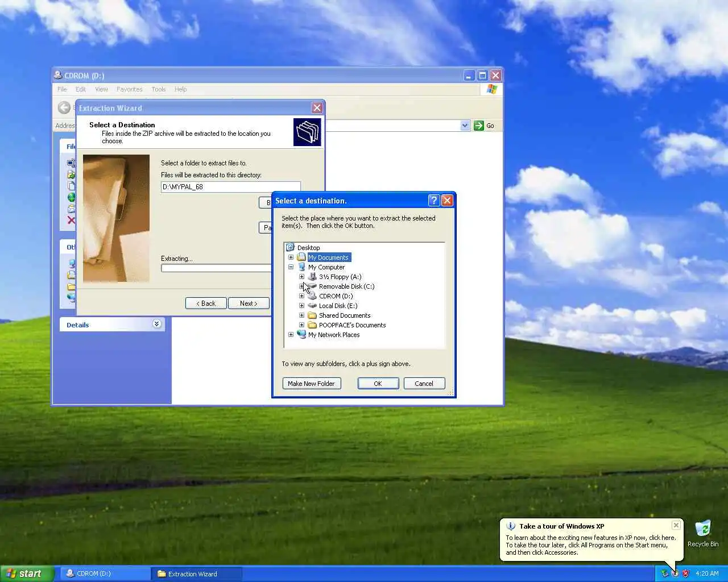Click the Details panel header text
The width and height of the screenshot is (728, 582).
77,325
